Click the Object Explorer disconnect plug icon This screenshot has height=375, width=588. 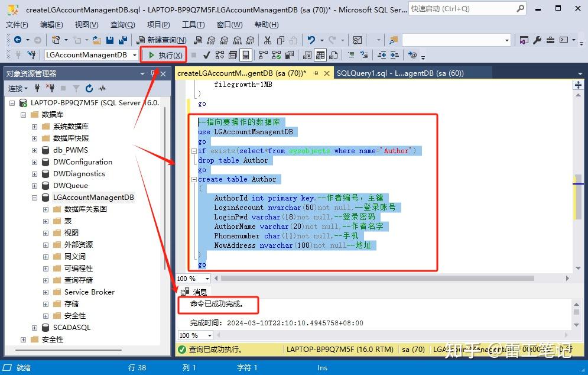[x=50, y=88]
